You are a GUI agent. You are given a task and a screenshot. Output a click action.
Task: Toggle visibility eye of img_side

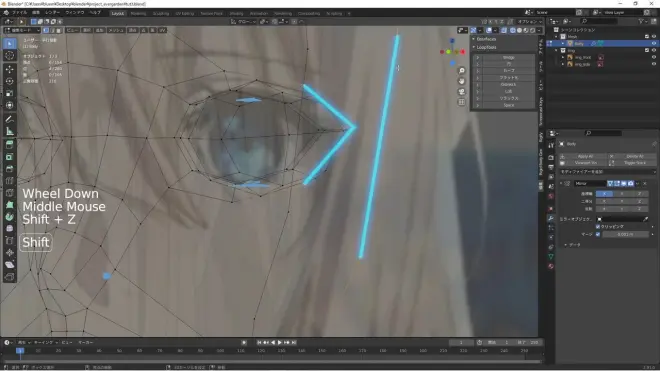(x=654, y=64)
